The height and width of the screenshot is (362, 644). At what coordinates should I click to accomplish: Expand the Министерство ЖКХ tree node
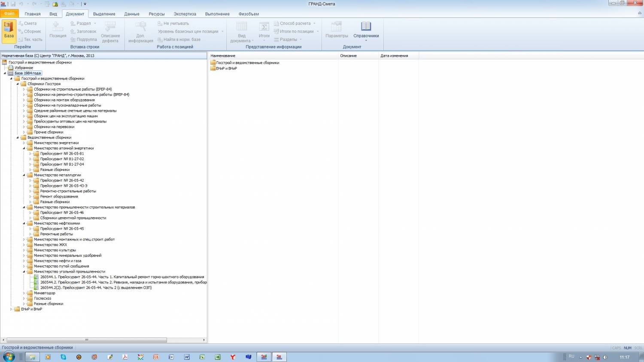point(24,245)
